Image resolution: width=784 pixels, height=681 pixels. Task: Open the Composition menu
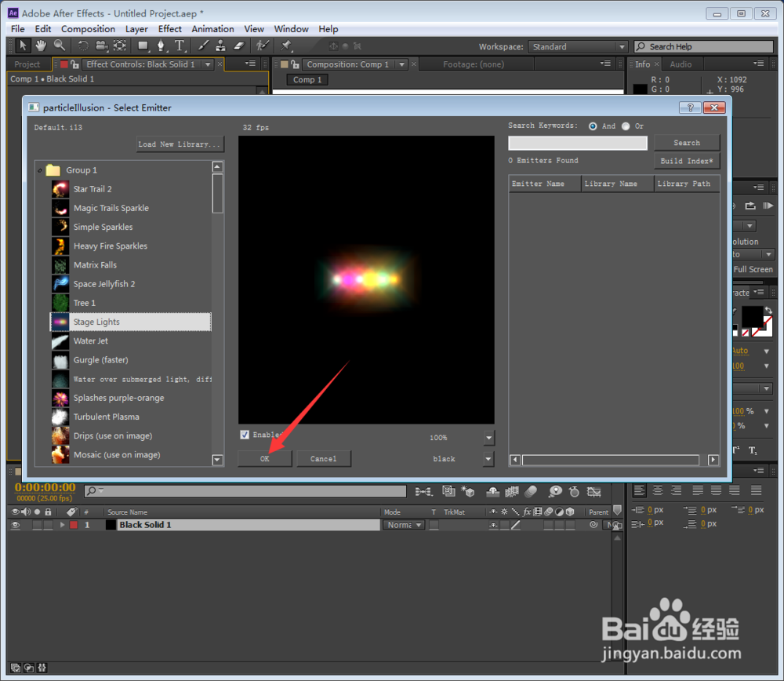click(88, 29)
